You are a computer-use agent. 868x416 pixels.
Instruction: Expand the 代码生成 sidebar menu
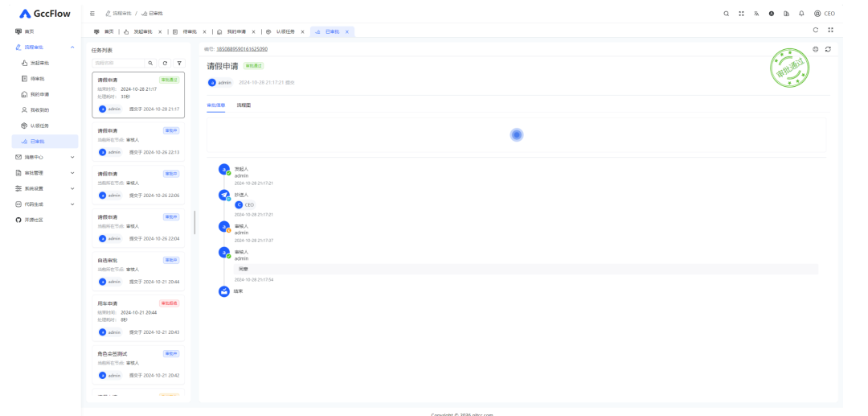[x=45, y=204]
